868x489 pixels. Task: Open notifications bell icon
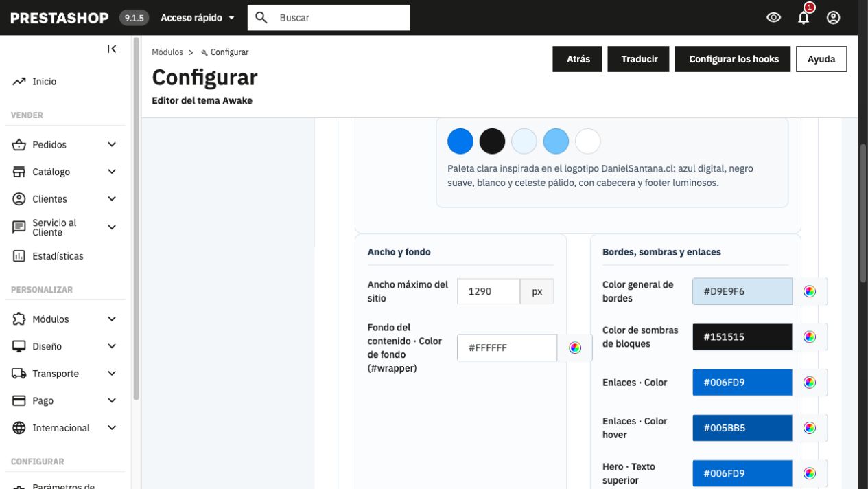coord(804,18)
